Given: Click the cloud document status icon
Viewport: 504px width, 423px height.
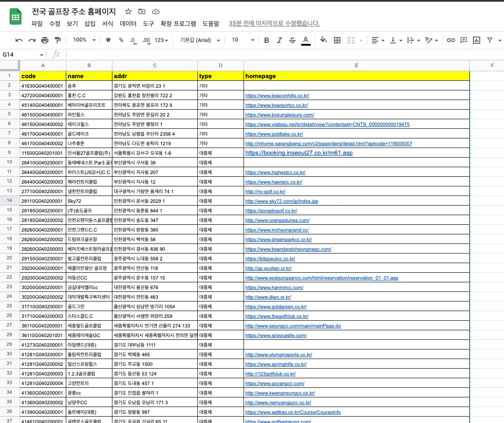Looking at the screenshot, I should click(156, 11).
